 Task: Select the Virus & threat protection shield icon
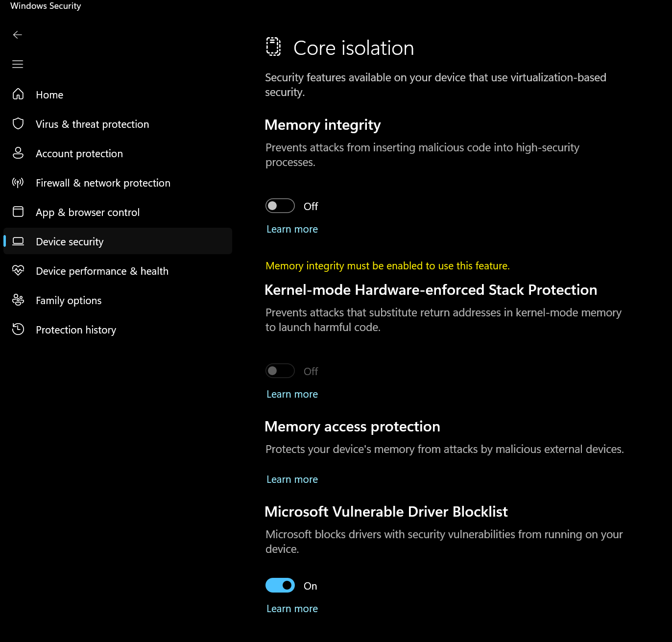pos(18,124)
